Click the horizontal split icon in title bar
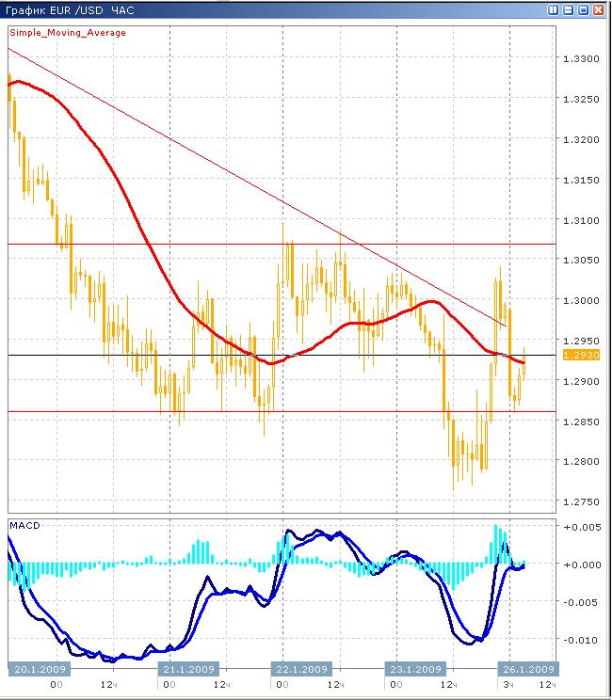 click(x=569, y=10)
